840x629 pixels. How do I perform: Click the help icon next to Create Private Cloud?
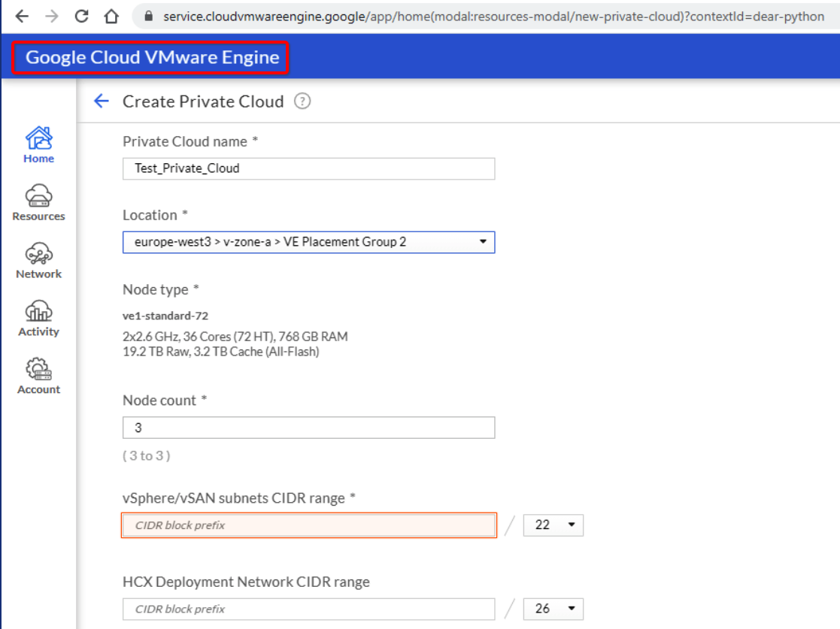tap(302, 101)
